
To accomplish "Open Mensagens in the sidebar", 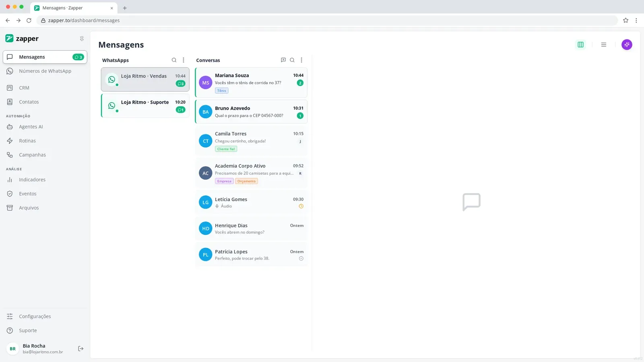I will pyautogui.click(x=45, y=57).
